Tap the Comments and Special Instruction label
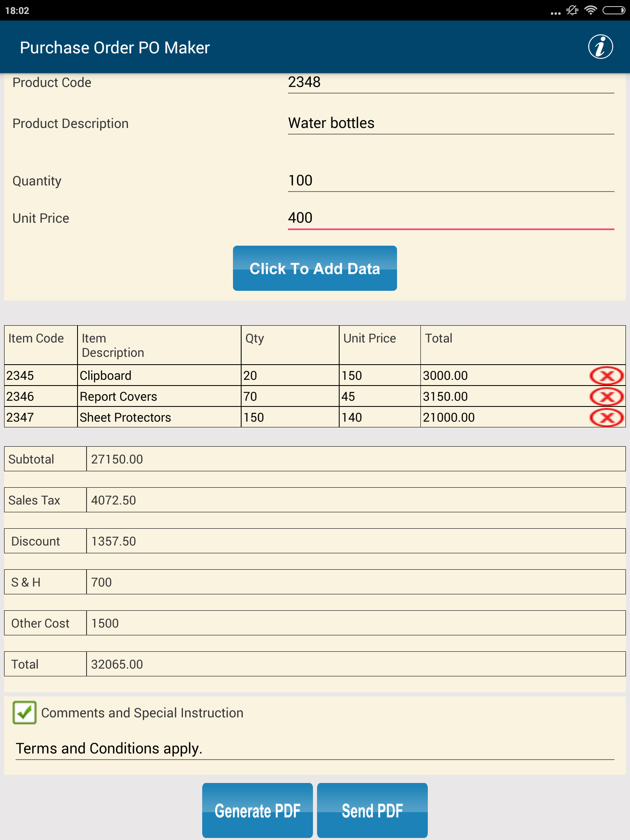This screenshot has height=840, width=630. click(x=142, y=713)
